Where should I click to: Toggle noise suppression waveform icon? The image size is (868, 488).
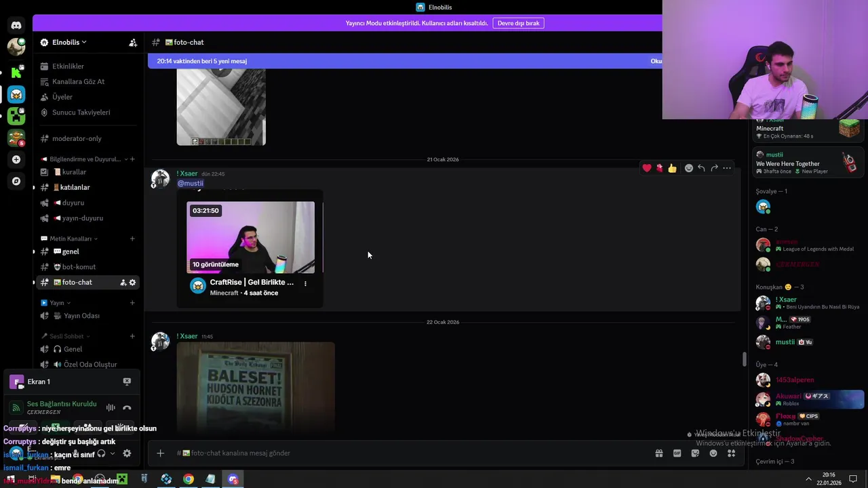tap(111, 407)
